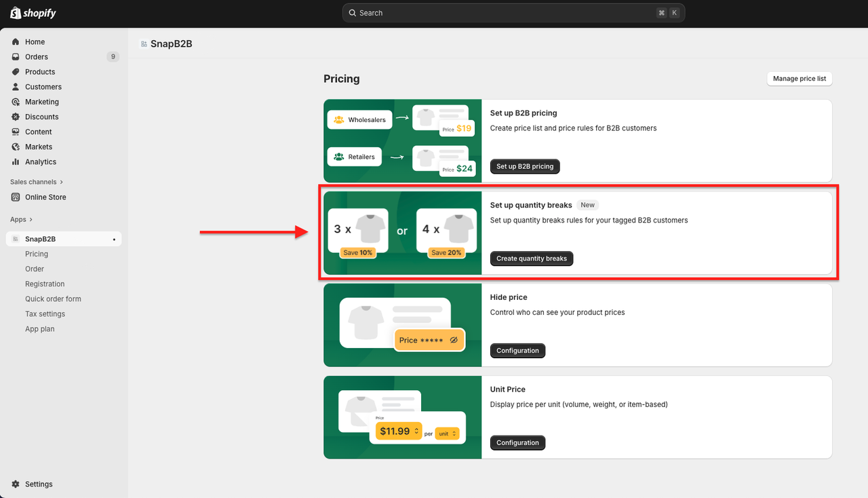Click the Customers person icon
This screenshot has height=498, width=868.
(x=16, y=87)
